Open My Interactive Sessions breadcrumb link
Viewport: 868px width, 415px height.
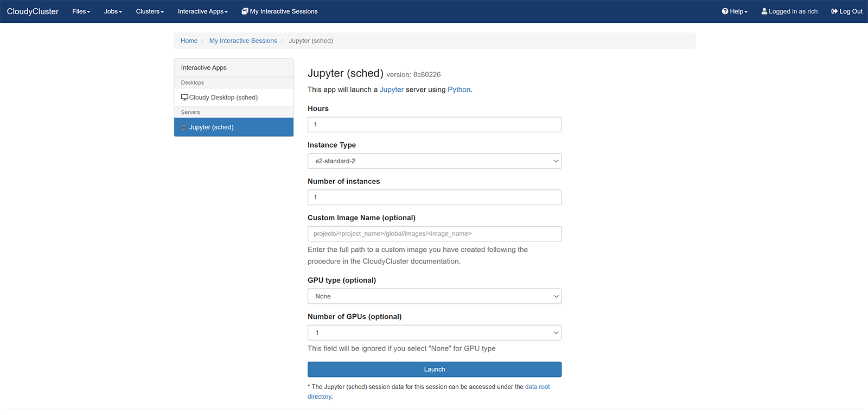point(243,41)
